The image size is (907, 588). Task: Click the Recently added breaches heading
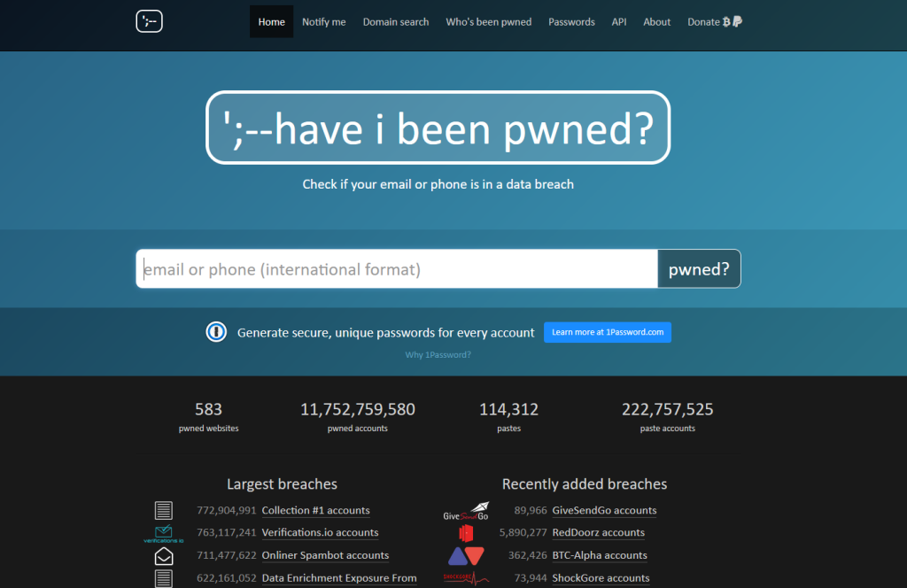(x=585, y=484)
